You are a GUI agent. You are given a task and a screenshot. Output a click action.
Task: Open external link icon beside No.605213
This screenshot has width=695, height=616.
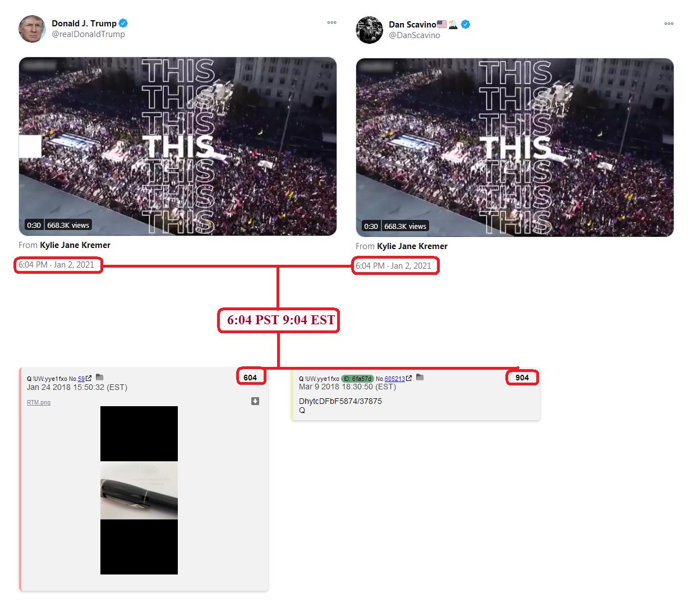409,378
